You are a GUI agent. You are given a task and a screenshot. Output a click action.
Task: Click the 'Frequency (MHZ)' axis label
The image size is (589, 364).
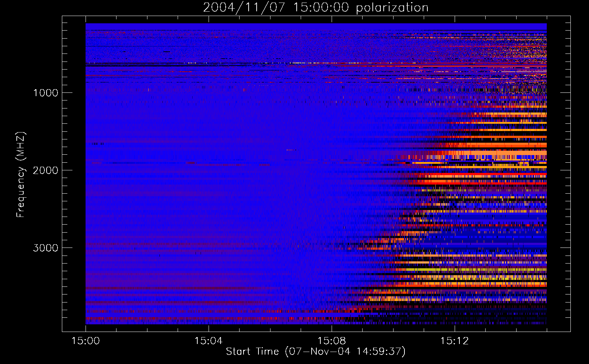(x=20, y=175)
